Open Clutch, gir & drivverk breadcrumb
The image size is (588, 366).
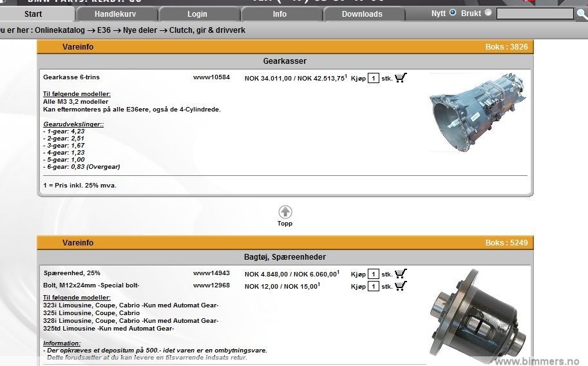coord(207,30)
